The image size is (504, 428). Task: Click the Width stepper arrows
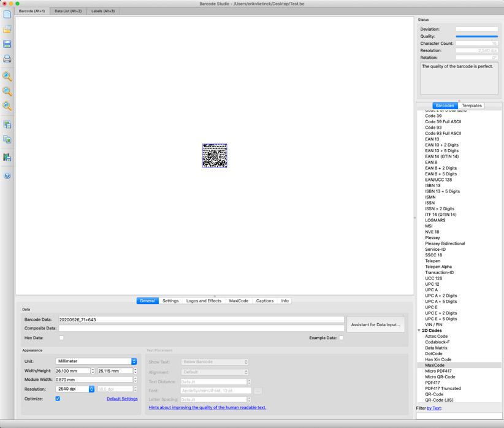[x=93, y=371]
